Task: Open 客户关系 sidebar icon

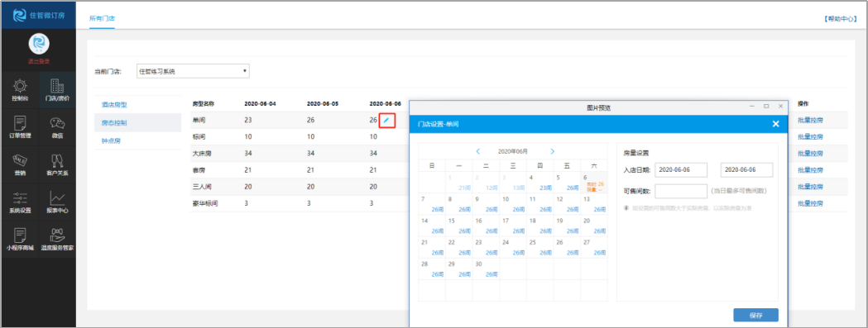Action: (57, 165)
